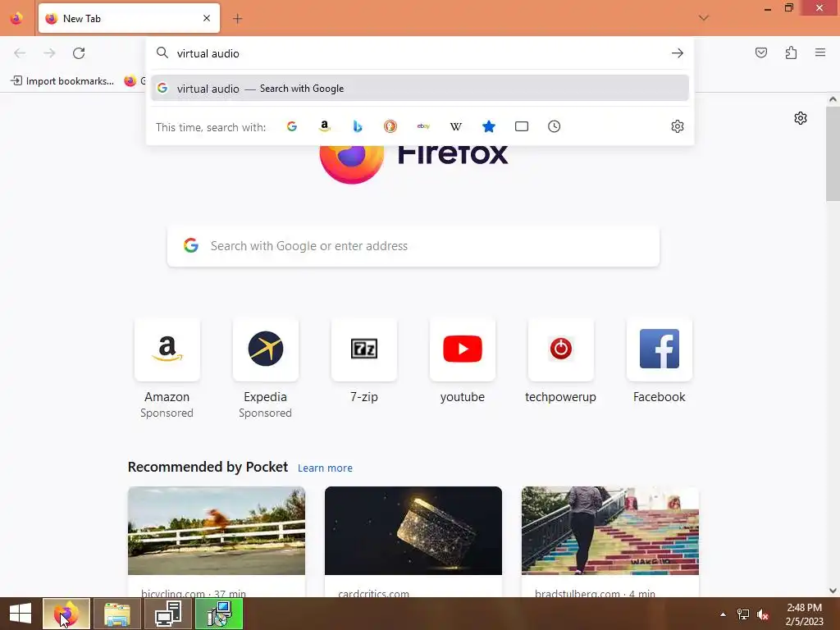
Task: Open the network computers taskbar app
Action: pos(168,614)
